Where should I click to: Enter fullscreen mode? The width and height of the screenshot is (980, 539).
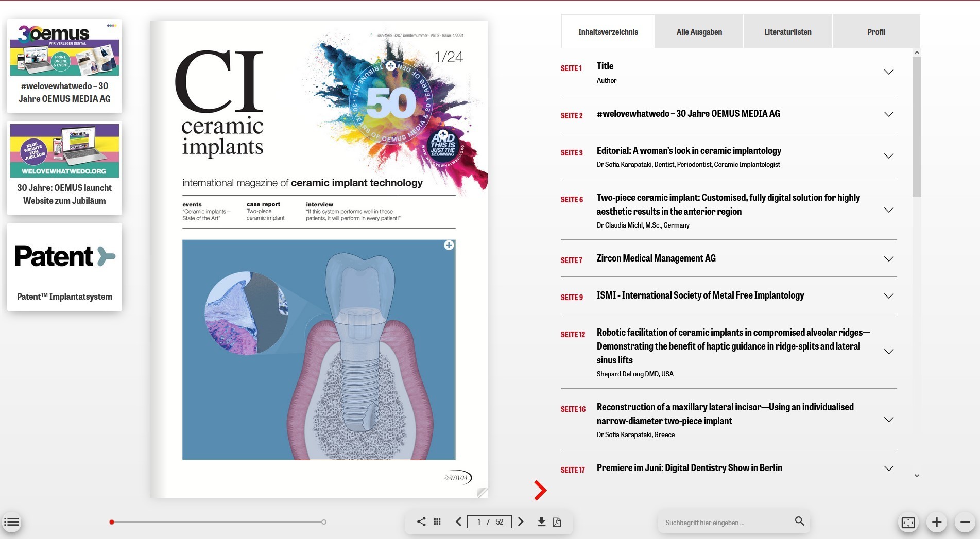pyautogui.click(x=908, y=523)
